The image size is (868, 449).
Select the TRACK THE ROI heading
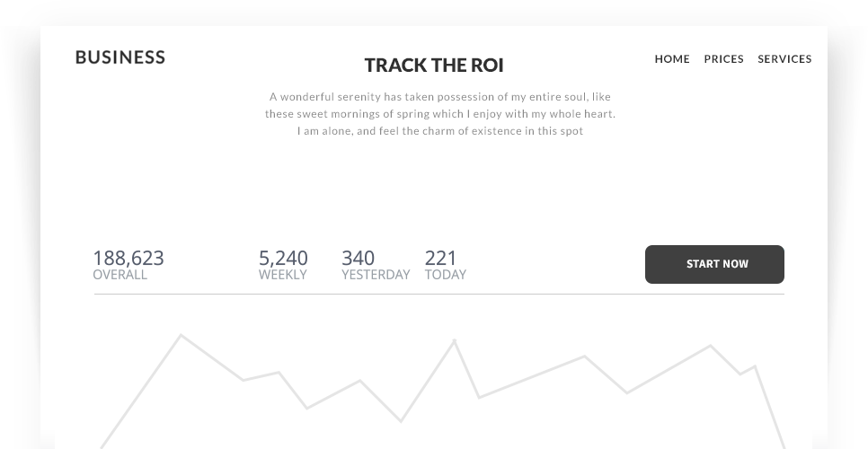(x=434, y=66)
